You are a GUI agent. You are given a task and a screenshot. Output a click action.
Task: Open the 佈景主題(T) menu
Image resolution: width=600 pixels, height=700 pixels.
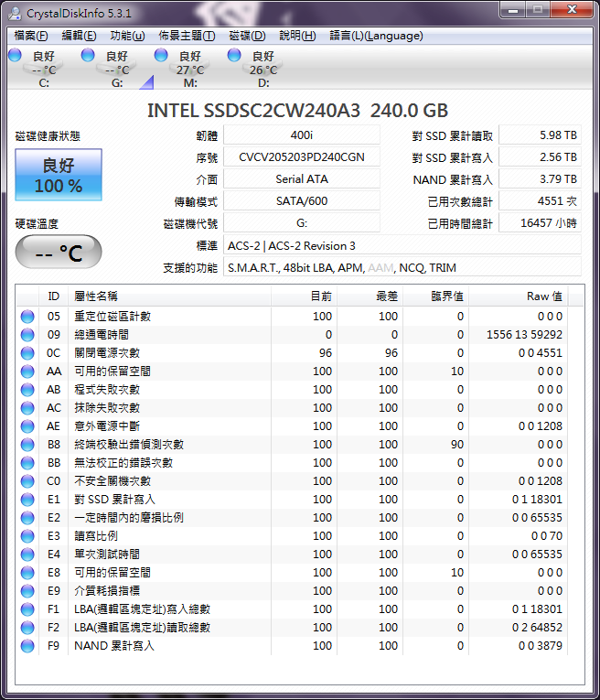tap(187, 36)
